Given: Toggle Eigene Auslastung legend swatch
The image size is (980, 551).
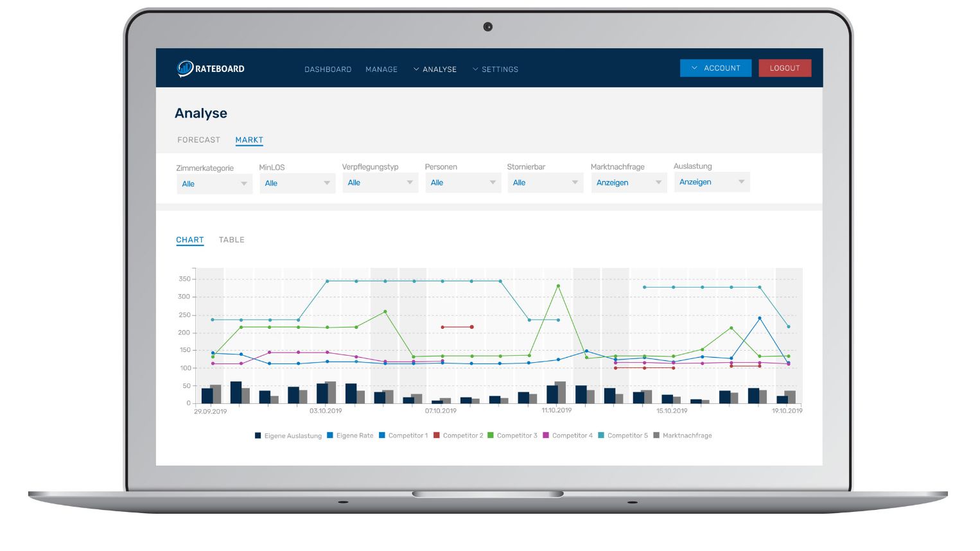Looking at the screenshot, I should coord(258,435).
